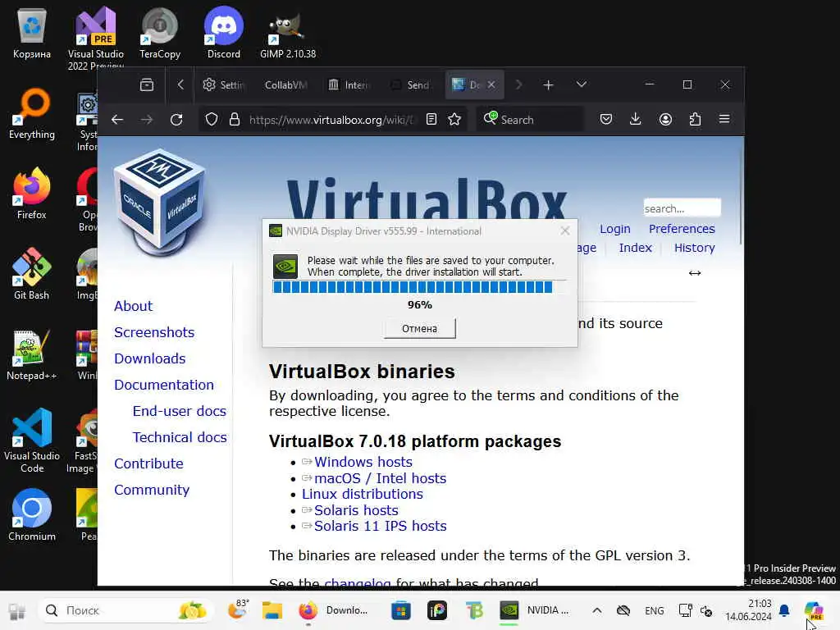Open Microsoft Store from the taskbar
This screenshot has height=630, width=840.
[x=400, y=610]
